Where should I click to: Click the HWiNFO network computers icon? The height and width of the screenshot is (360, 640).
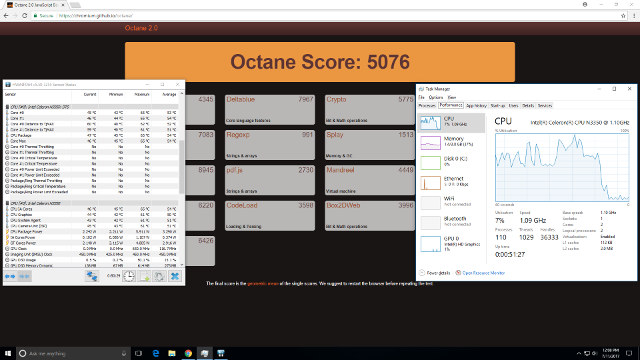[92, 276]
